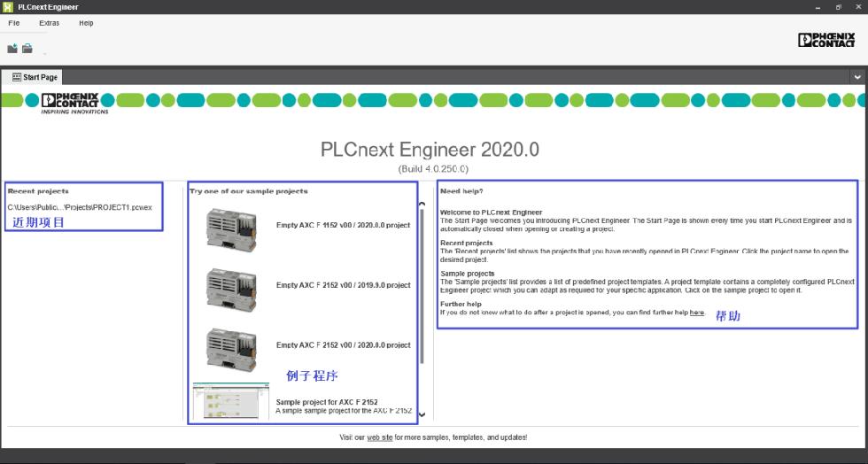Click the open project briefcase icon
The height and width of the screenshot is (464, 868).
point(27,49)
